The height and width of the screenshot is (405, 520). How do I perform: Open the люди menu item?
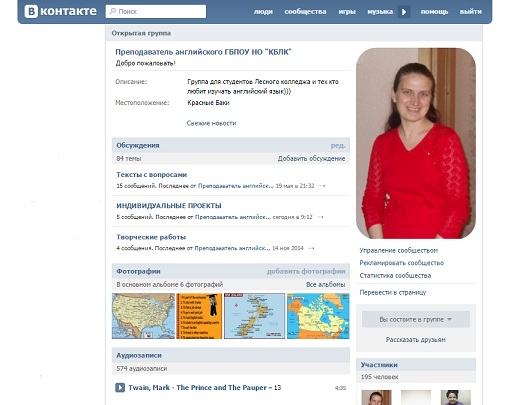click(x=263, y=12)
